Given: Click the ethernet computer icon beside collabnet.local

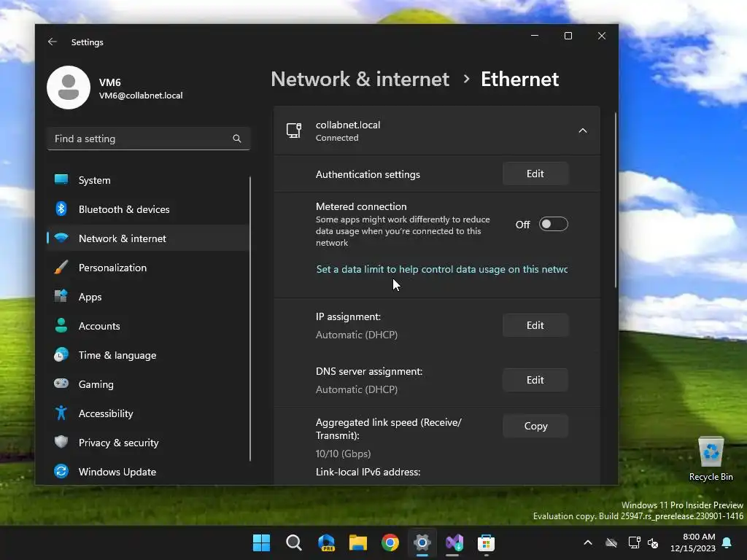Looking at the screenshot, I should [x=294, y=131].
